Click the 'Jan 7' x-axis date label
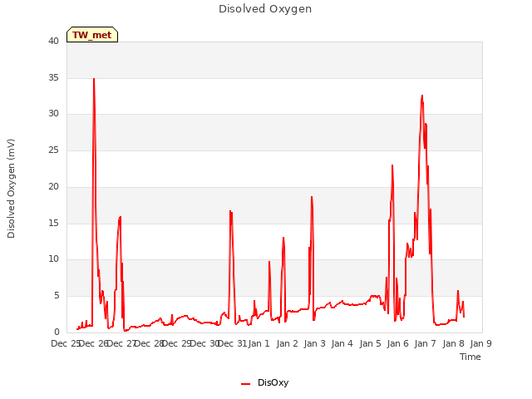Screen dimensions: 532x399 click(x=425, y=343)
